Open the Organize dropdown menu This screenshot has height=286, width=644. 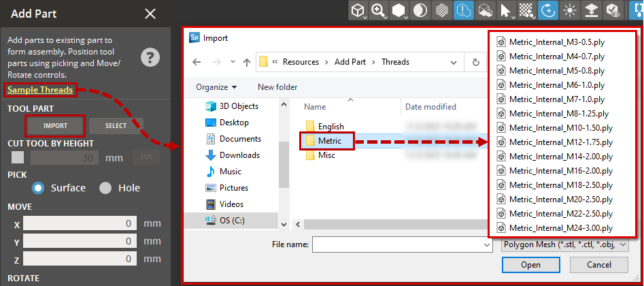tap(216, 87)
